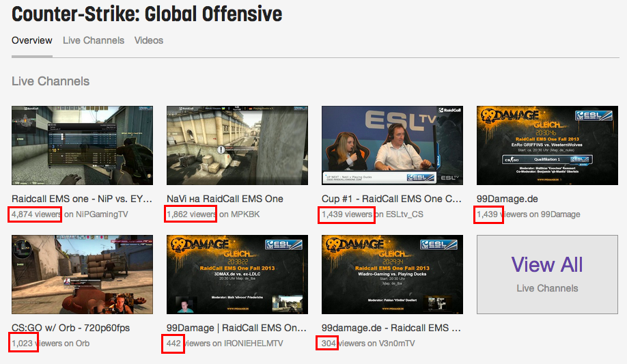This screenshot has height=364, width=627.
Task: Switch to the Overview tab
Action: (x=31, y=40)
